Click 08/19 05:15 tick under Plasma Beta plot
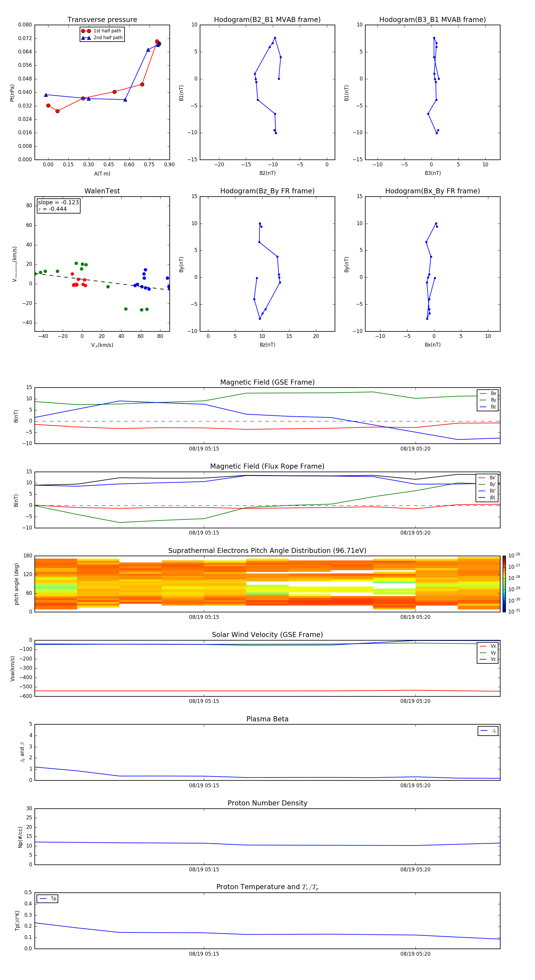This screenshot has width=535, height=980. coord(204,785)
